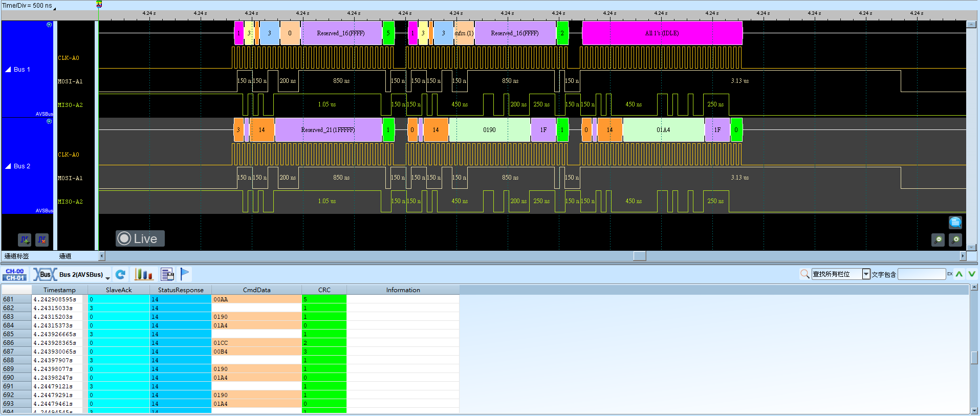Click the horizontal scrollbar right arrow

point(963,256)
